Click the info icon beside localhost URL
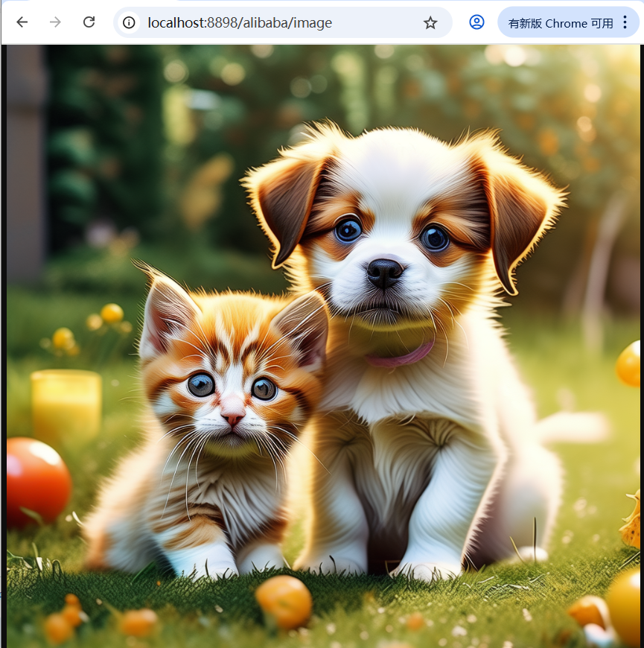The height and width of the screenshot is (648, 644). (129, 22)
